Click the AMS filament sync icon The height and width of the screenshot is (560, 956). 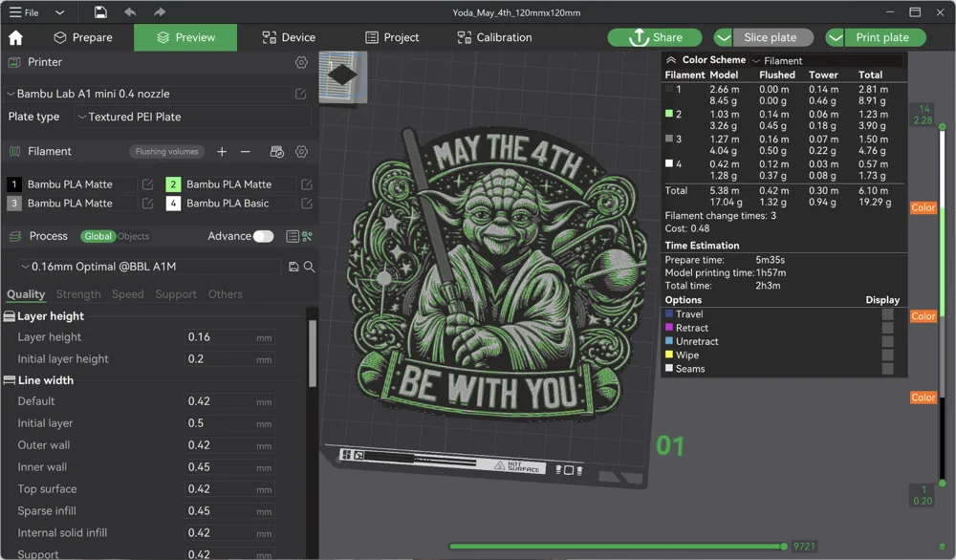[x=277, y=152]
